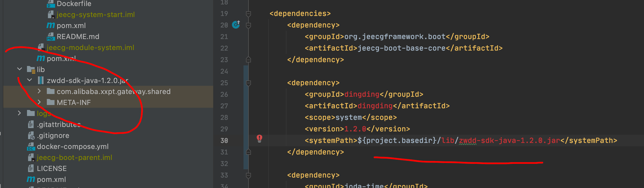This screenshot has height=188, width=644.
Task: Click the error bulb icon on line 30
Action: (x=259, y=138)
